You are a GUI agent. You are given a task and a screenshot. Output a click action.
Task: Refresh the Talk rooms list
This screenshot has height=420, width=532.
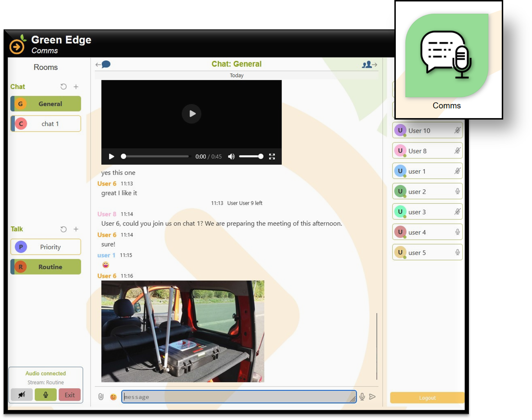(63, 229)
